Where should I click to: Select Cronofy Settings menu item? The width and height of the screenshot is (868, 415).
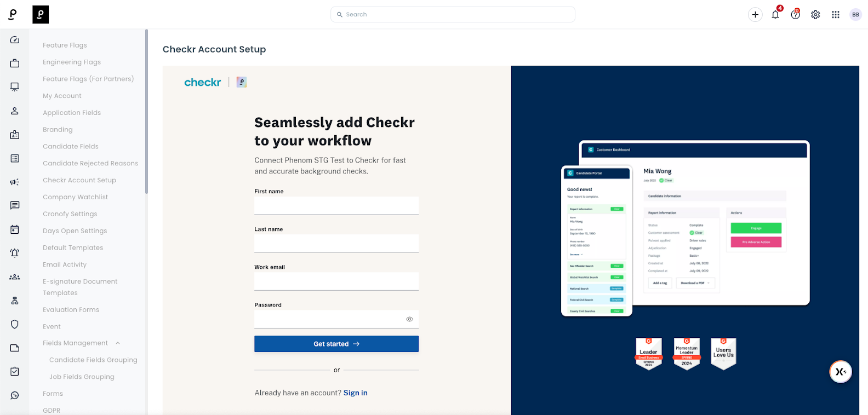coord(70,214)
